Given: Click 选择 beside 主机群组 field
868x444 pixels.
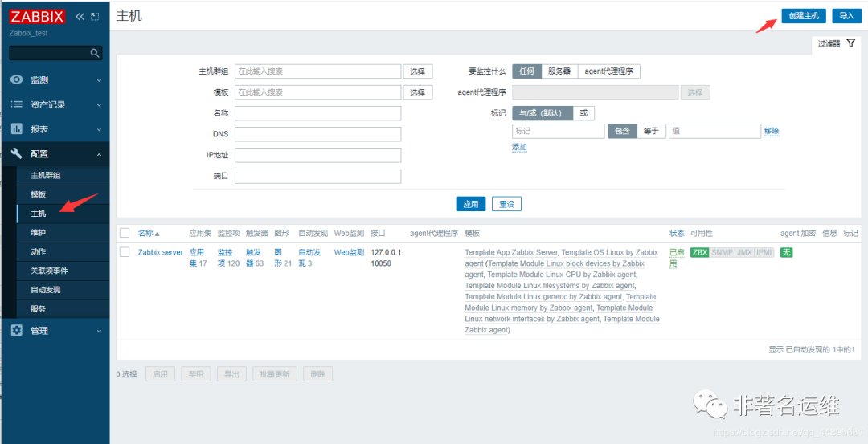Looking at the screenshot, I should click(x=418, y=71).
